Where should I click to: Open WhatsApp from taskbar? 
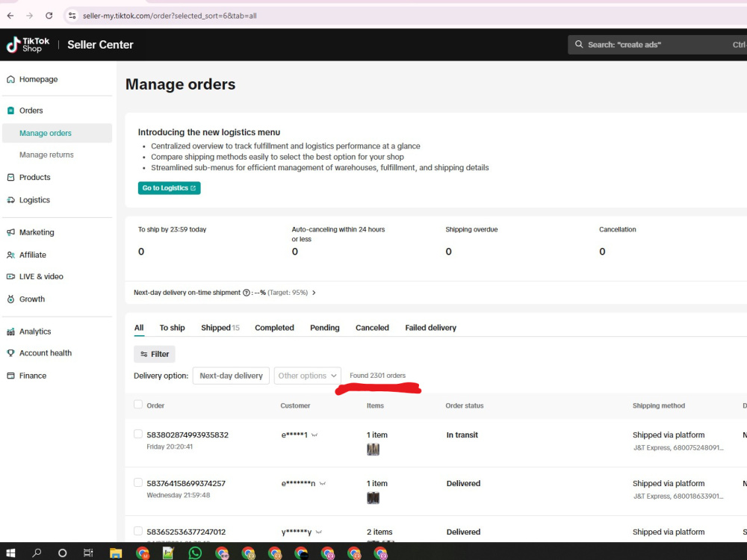click(x=195, y=553)
